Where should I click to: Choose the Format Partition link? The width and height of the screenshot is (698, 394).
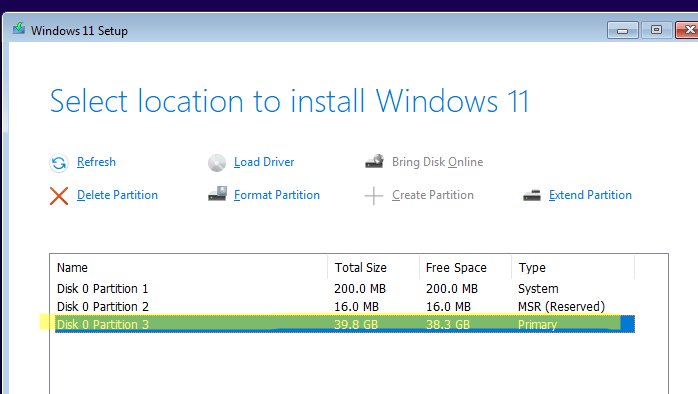pos(276,195)
